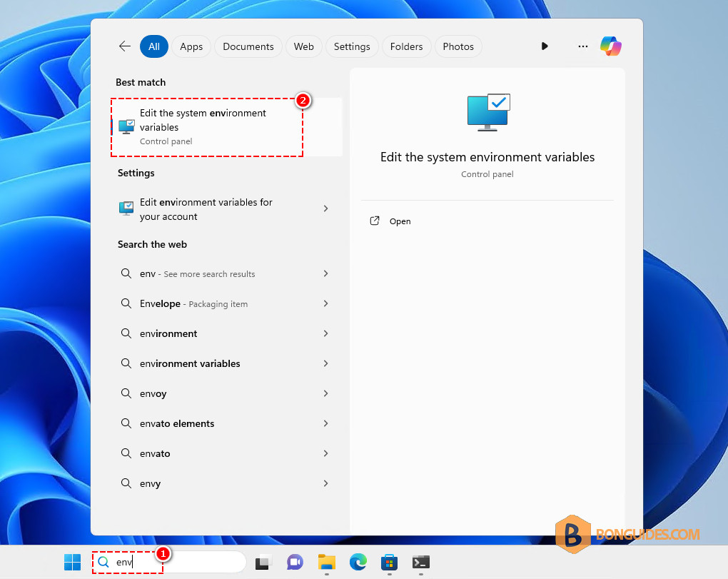Launch Microsoft Edge from the taskbar

point(358,563)
